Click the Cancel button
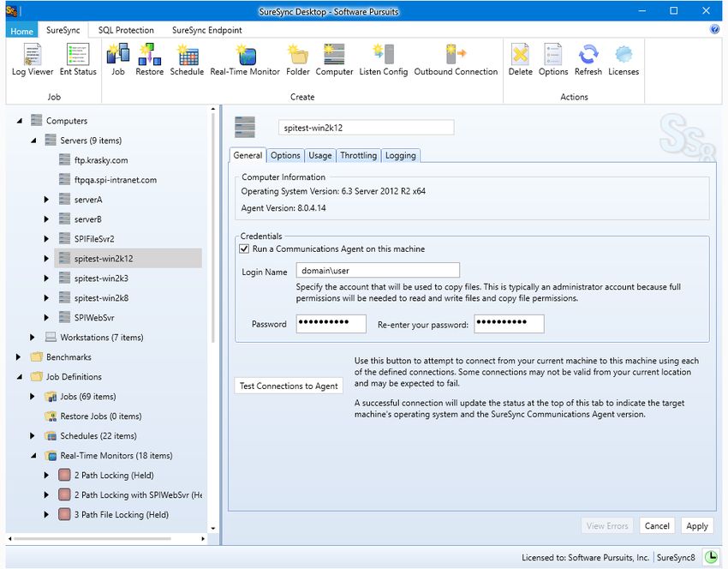Image resolution: width=728 pixels, height=569 pixels. pyautogui.click(x=657, y=526)
